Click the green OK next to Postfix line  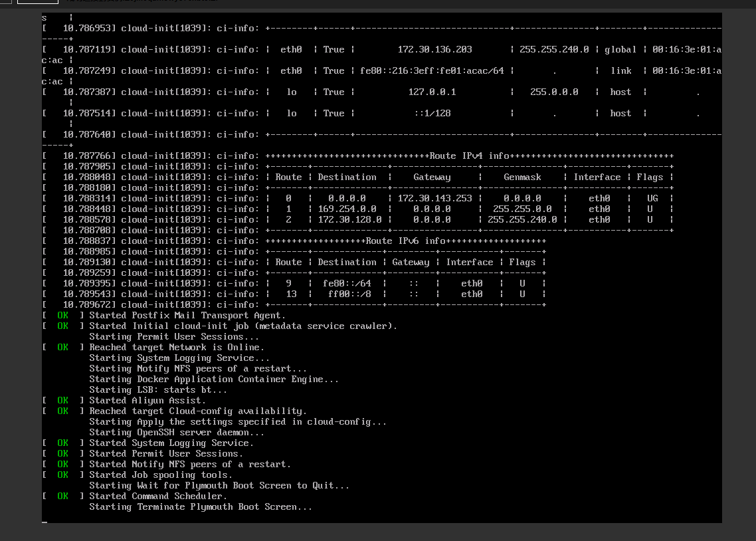coord(62,316)
